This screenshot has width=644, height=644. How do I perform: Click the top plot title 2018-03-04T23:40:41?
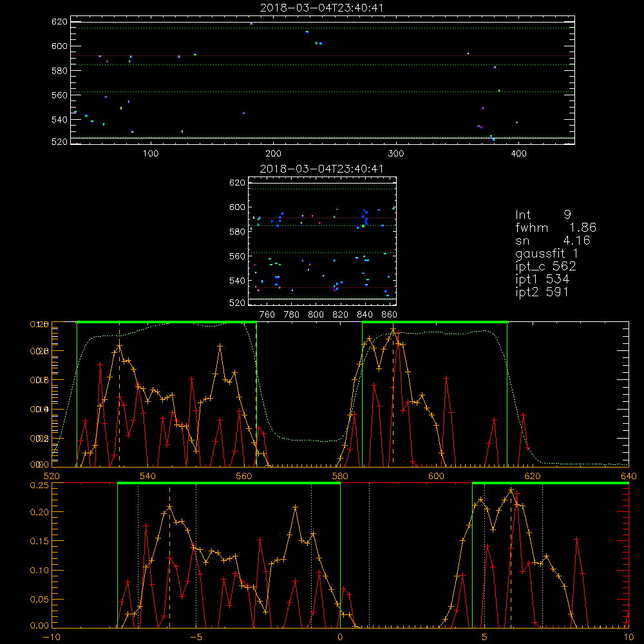(322, 8)
